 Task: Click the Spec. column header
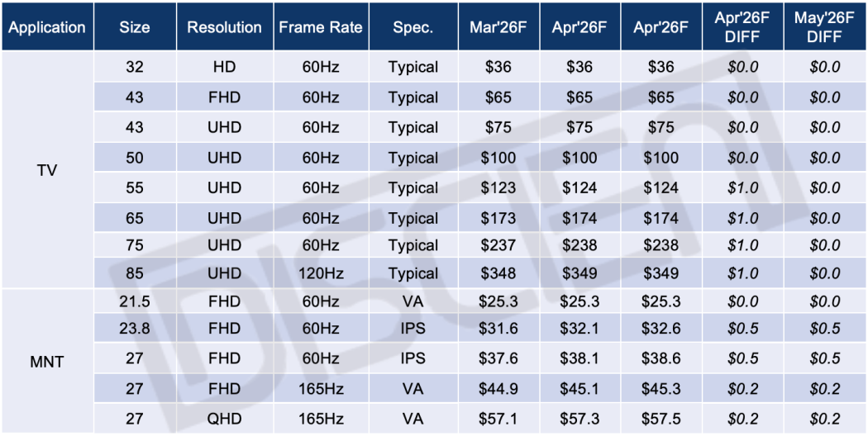413,27
